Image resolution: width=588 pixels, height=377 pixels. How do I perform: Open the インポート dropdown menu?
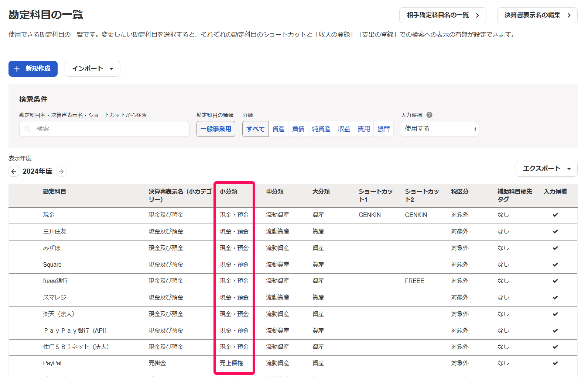pos(92,69)
